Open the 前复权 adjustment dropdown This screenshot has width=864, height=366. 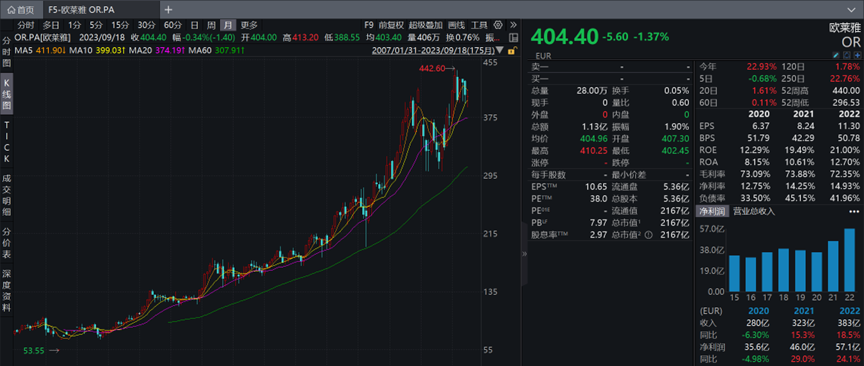pos(391,25)
